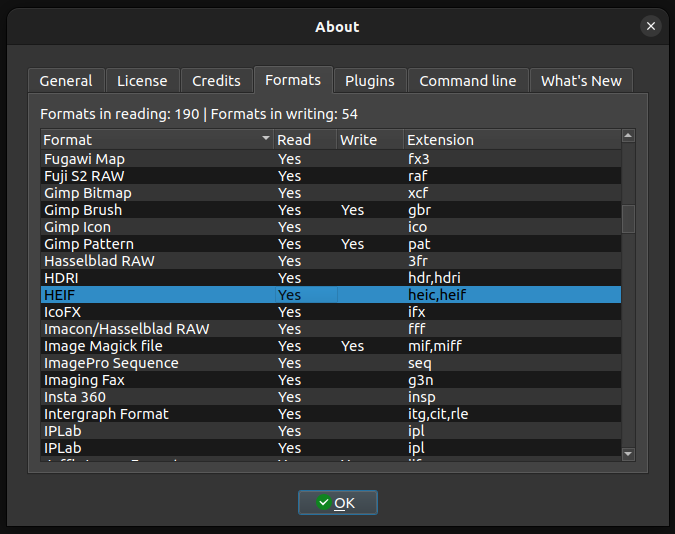Open the Credits tab
Screen dimensions: 675x534
pyautogui.click(x=216, y=81)
